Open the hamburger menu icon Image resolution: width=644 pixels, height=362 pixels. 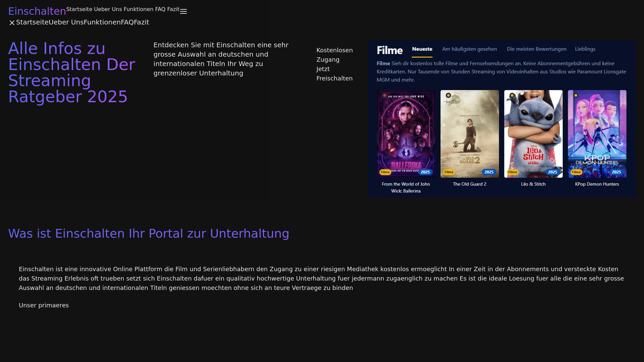[x=183, y=11]
